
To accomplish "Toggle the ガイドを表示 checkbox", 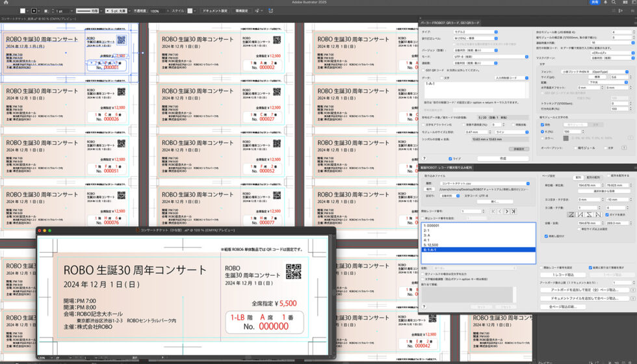I will (x=607, y=214).
